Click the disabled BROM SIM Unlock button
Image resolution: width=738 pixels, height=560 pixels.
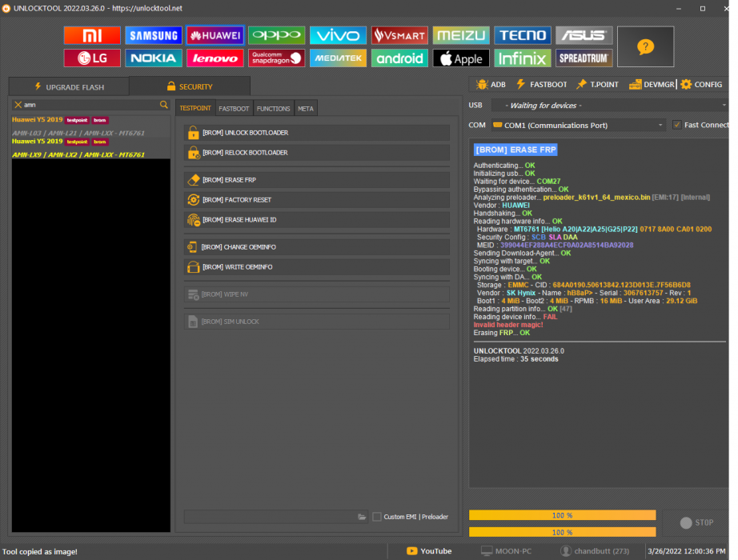(317, 322)
